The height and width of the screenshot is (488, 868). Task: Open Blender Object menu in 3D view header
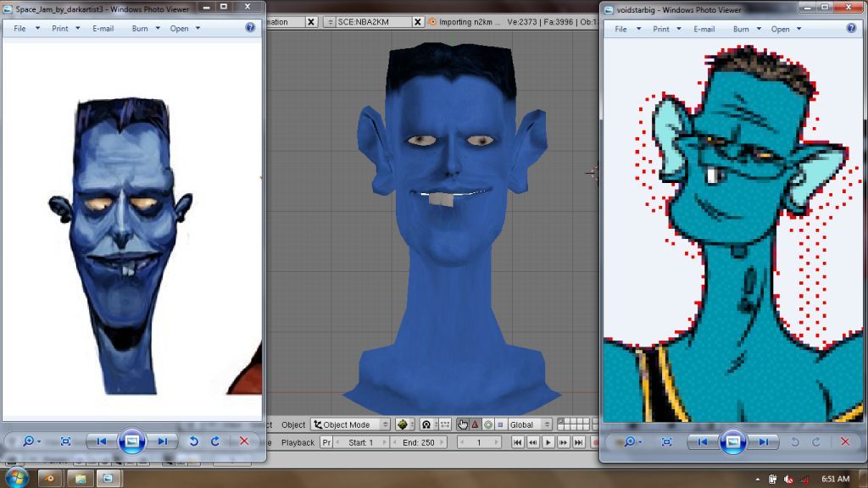click(x=292, y=424)
